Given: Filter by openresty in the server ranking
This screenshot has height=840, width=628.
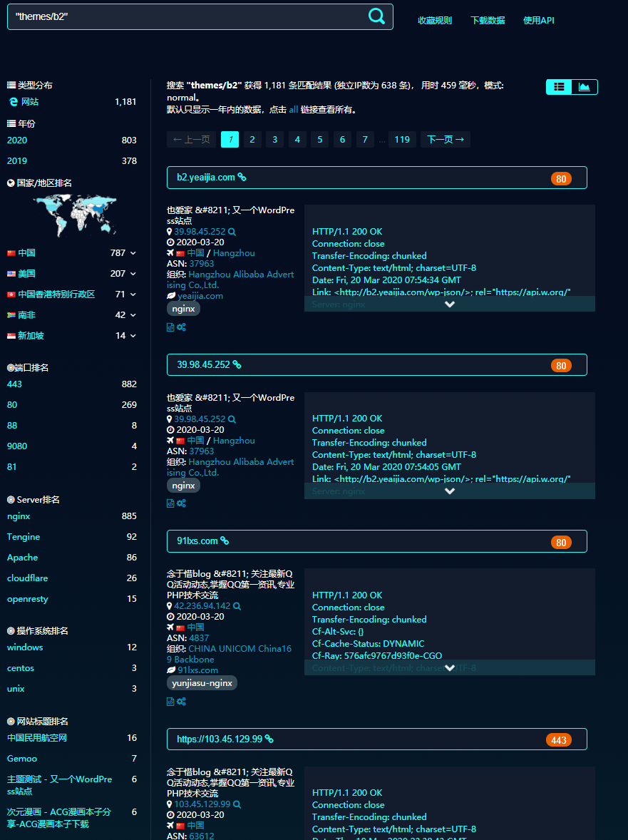Looking at the screenshot, I should pos(27,599).
